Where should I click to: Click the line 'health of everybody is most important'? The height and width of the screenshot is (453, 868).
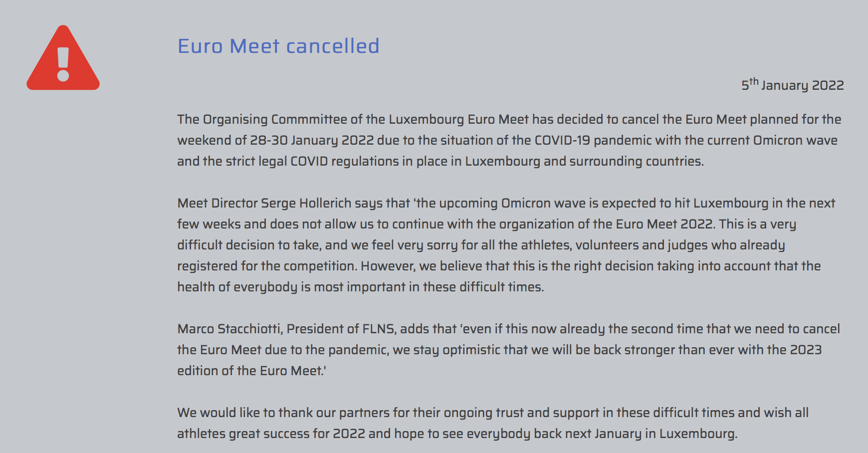click(x=360, y=287)
